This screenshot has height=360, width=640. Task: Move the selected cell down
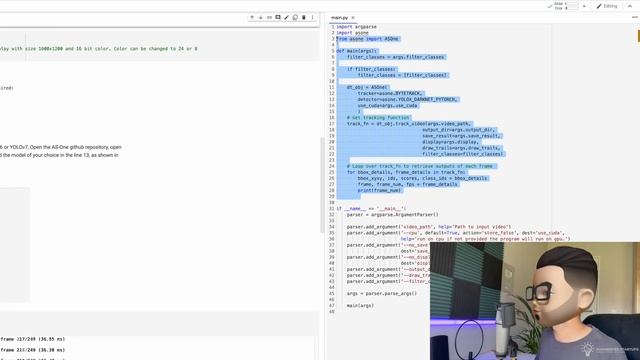260,18
